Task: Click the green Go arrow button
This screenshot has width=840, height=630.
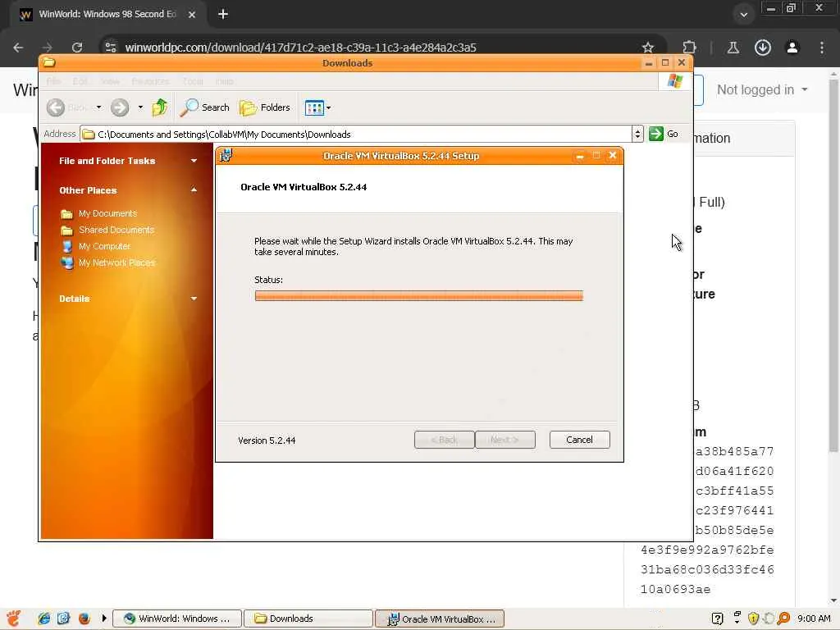Action: coord(656,134)
